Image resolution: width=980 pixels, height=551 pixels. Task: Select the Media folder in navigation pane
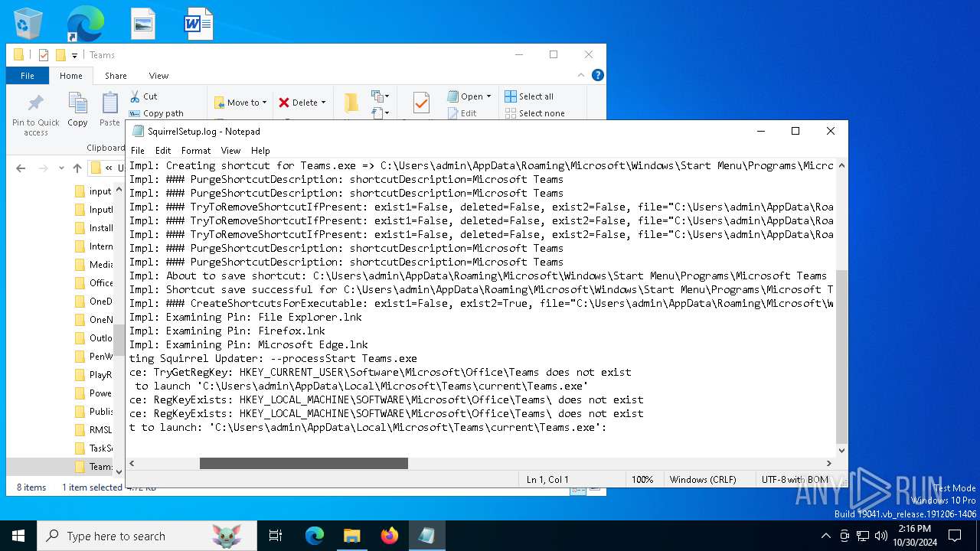coord(93,265)
